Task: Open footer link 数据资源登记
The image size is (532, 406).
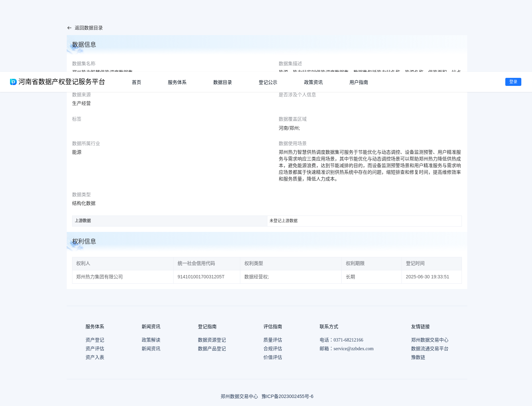Action: [212, 340]
